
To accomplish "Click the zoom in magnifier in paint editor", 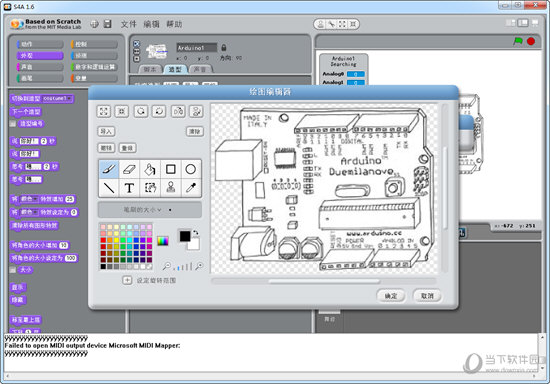I will click(x=199, y=266).
